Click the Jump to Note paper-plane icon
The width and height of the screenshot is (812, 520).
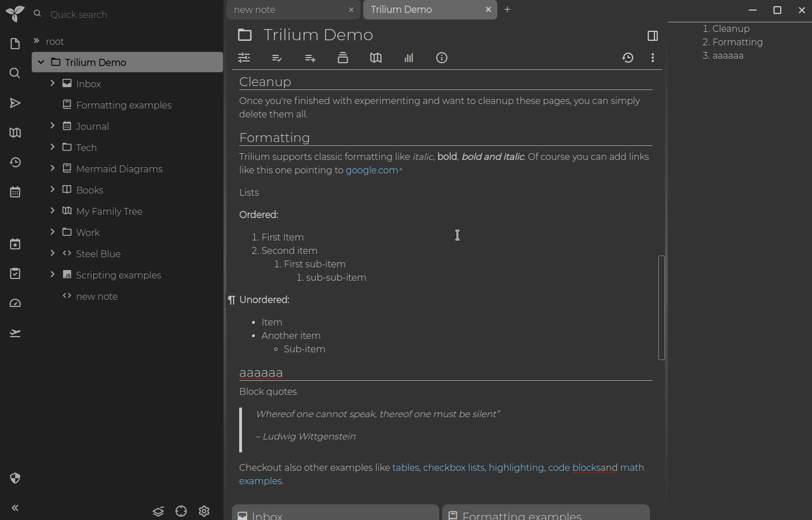pyautogui.click(x=15, y=103)
